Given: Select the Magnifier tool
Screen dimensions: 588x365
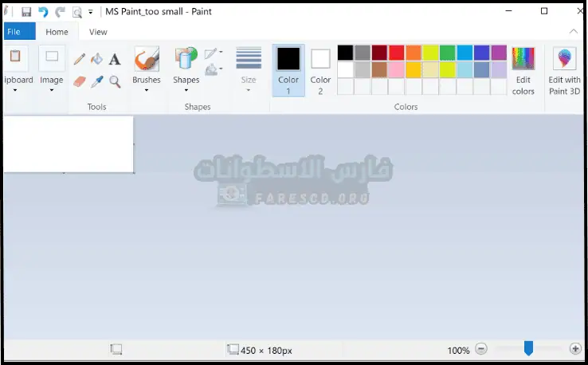Looking at the screenshot, I should coord(115,81).
